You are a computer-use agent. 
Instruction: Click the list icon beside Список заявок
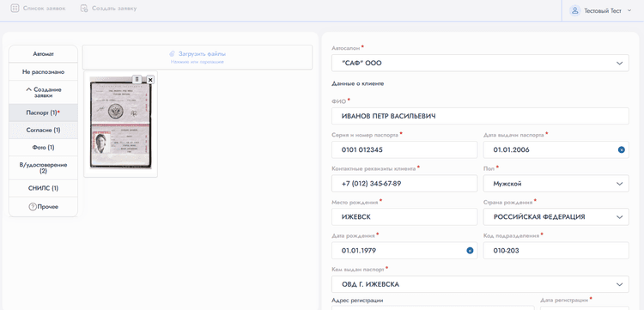pos(15,9)
